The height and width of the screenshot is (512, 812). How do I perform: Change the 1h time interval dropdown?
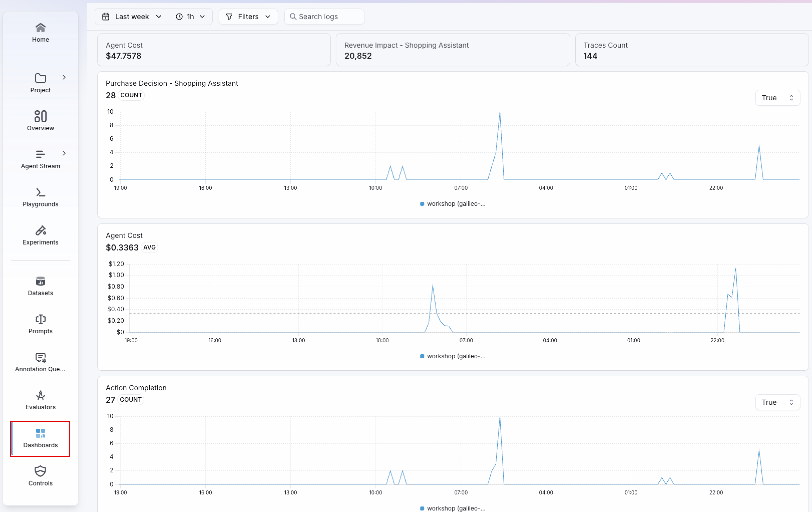point(190,17)
